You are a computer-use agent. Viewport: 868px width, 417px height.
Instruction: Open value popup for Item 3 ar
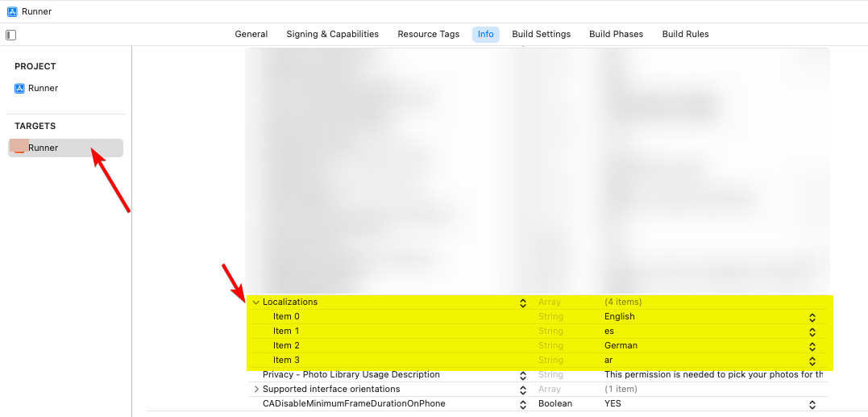point(812,361)
